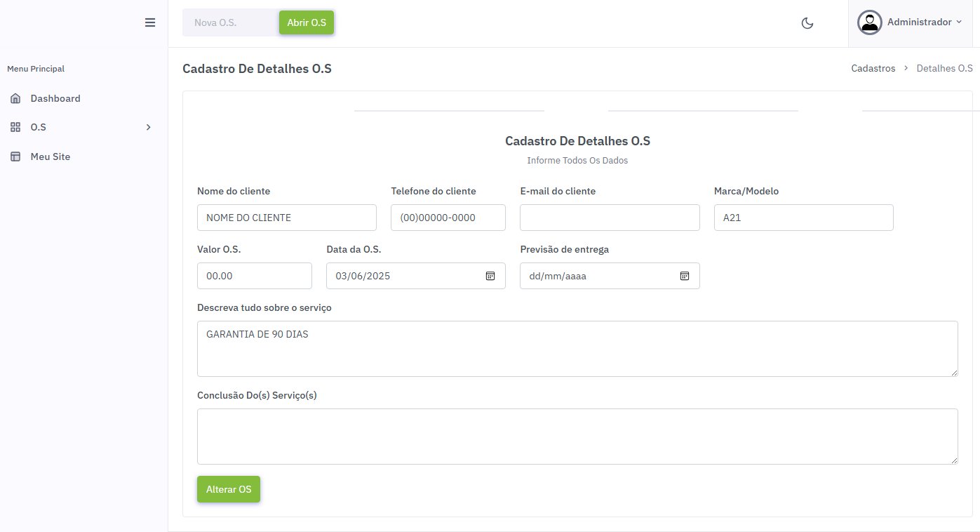The height and width of the screenshot is (532, 980).
Task: Click the O.S grid icon
Action: tap(15, 128)
